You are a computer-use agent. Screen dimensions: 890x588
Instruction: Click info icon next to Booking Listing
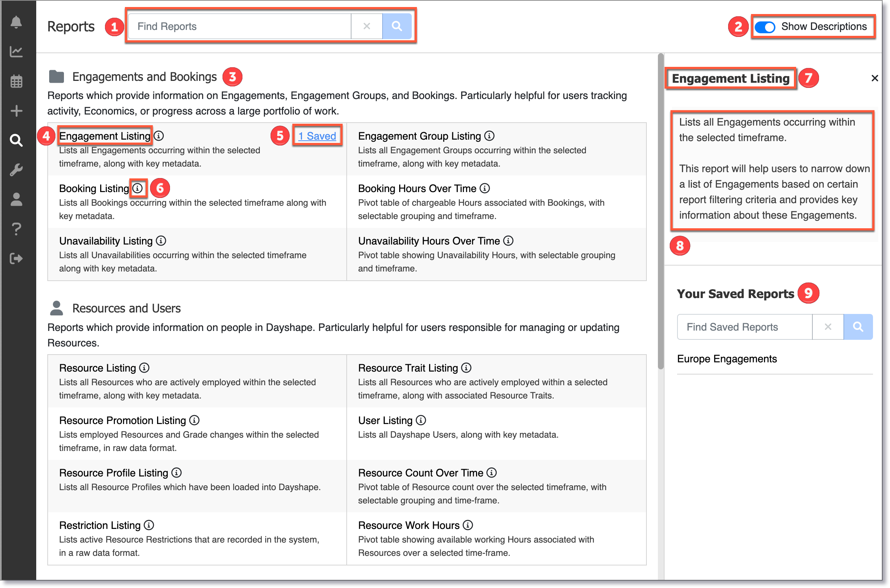[x=138, y=188]
